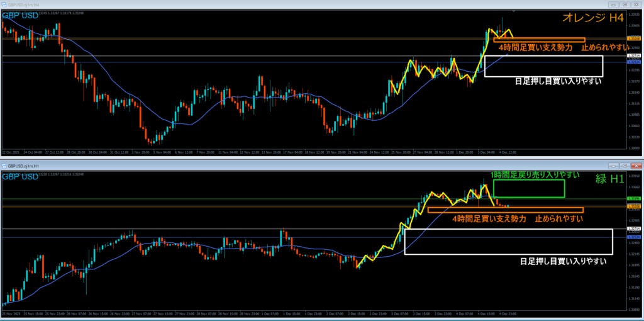Click the blue 1.32524 price label in H4 chart
This screenshot has height=321, width=644.
635,62
